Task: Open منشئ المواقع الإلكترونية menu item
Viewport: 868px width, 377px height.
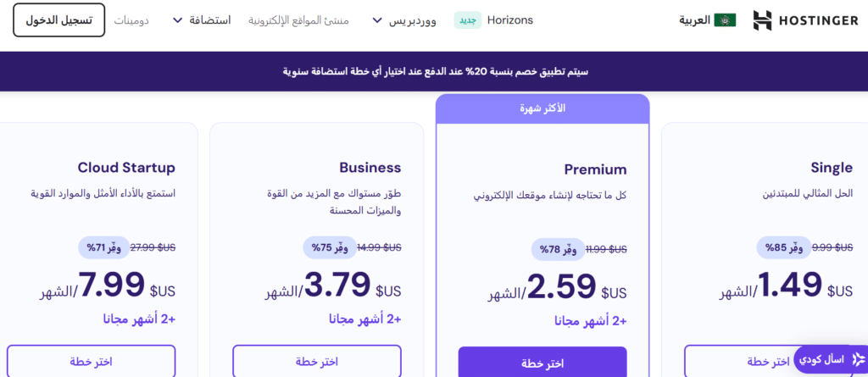Action: click(298, 20)
